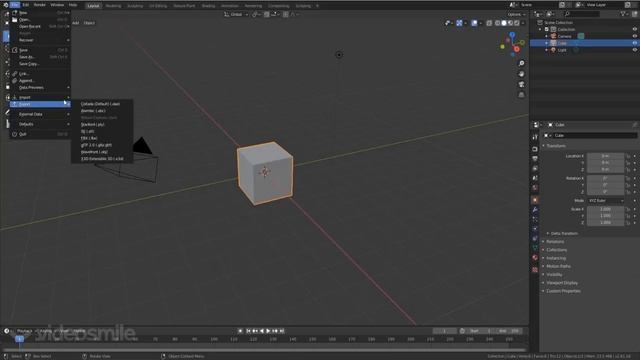Switch to the Layout workspace tab
The image size is (640, 360).
pyautogui.click(x=93, y=6)
